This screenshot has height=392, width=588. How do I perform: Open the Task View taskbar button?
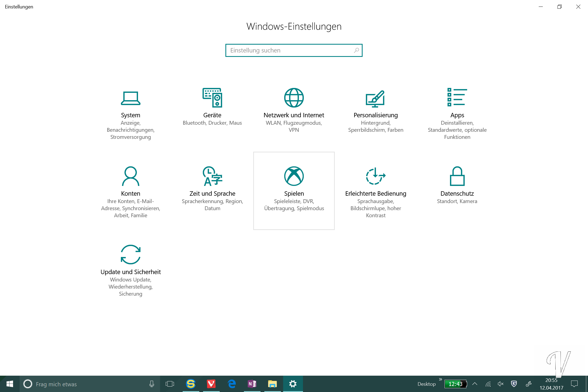[x=170, y=384]
